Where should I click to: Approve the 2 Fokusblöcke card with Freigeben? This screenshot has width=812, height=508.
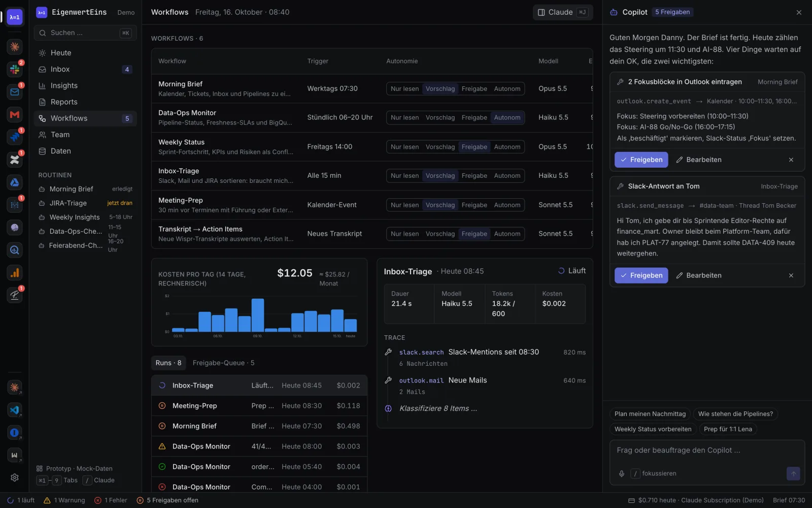641,160
